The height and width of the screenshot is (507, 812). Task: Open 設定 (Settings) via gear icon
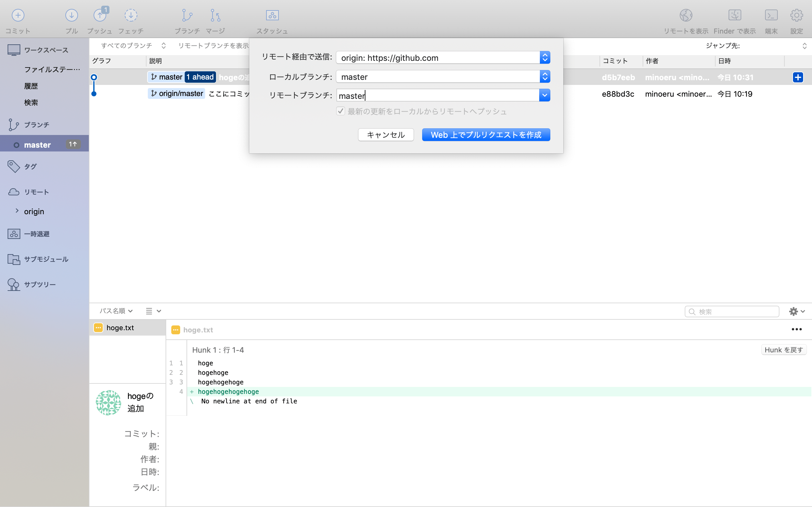(796, 16)
